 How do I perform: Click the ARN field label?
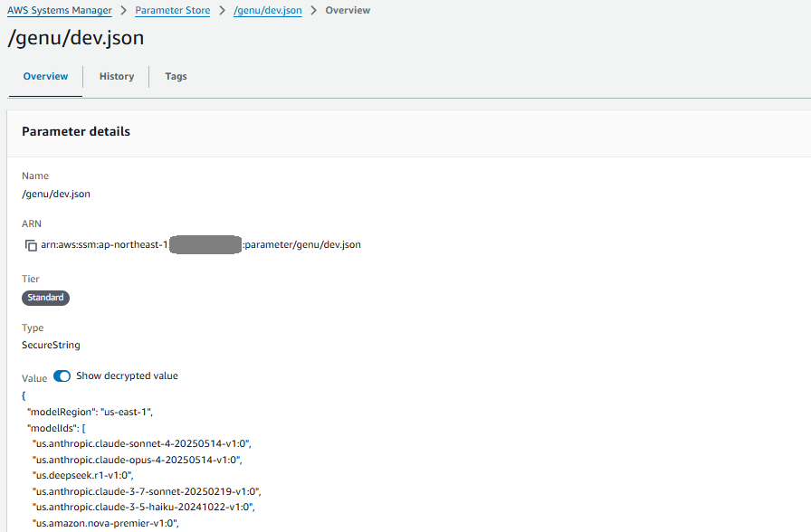[32, 223]
